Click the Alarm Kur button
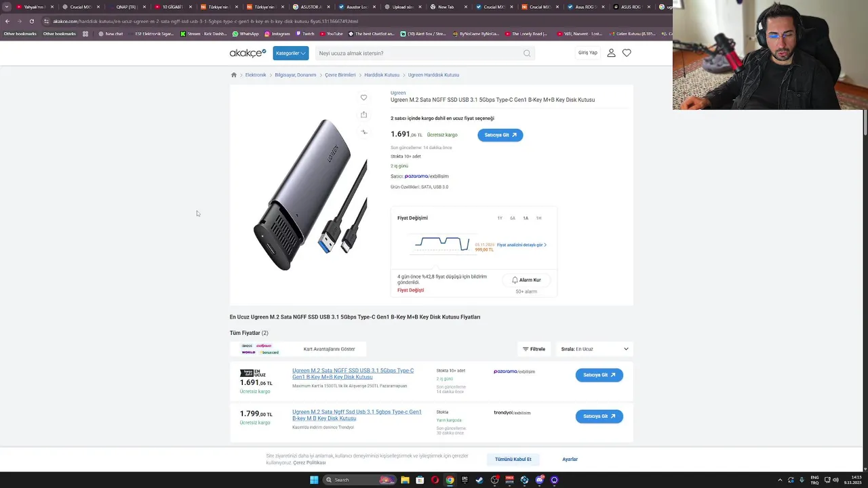The width and height of the screenshot is (868, 488). [x=526, y=280]
